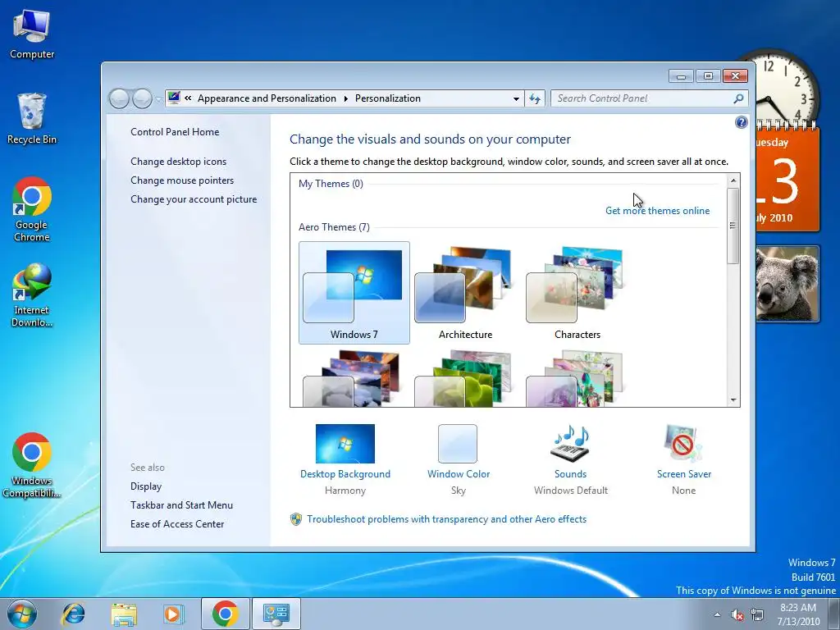Open Change desktop icons link
This screenshot has width=840, height=630.
[x=178, y=162]
